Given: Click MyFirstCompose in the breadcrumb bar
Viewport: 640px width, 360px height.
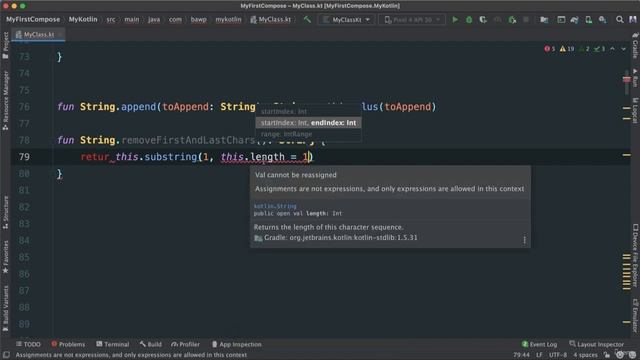Looking at the screenshot, I should tap(33, 19).
